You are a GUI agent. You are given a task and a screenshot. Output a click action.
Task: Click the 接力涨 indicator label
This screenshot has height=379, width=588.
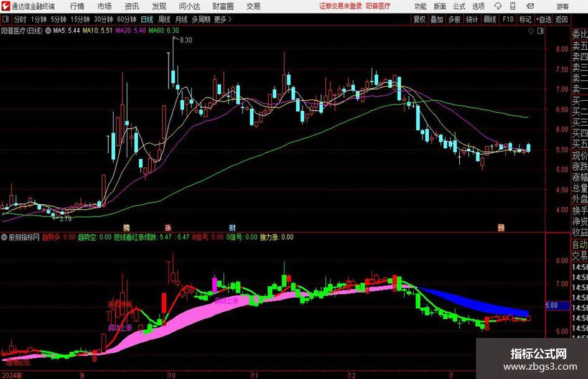pos(269,237)
